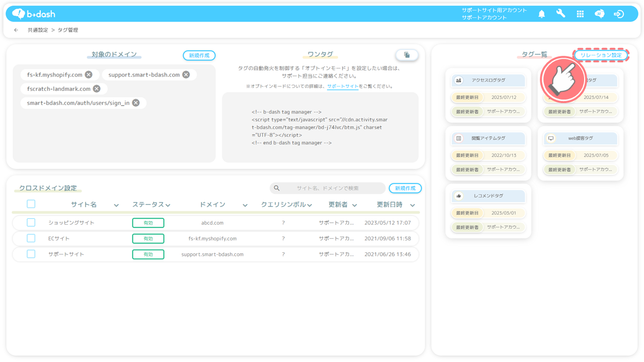The height and width of the screenshot is (362, 644).
Task: Open the notifications bell
Action: coord(541,14)
